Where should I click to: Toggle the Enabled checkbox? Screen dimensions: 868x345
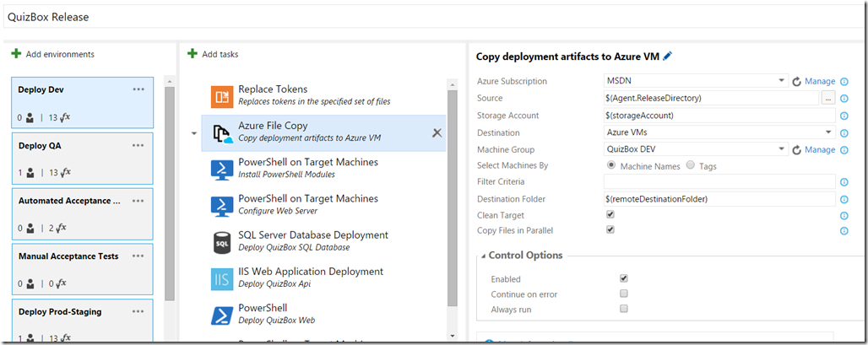(x=624, y=278)
